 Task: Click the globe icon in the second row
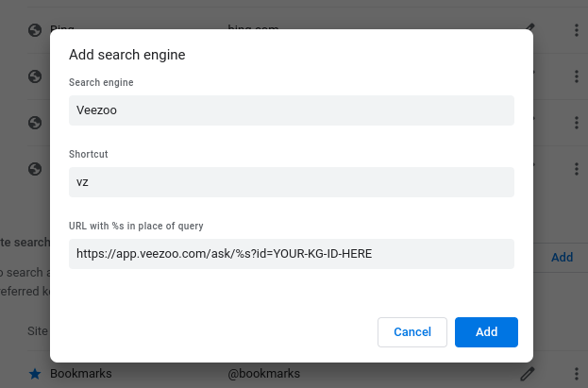pyautogui.click(x=35, y=76)
